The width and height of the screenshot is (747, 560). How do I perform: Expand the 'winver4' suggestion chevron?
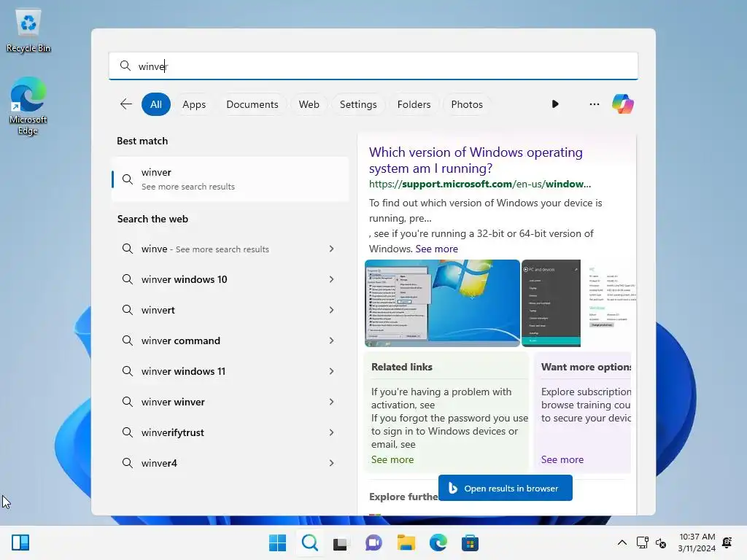332,463
